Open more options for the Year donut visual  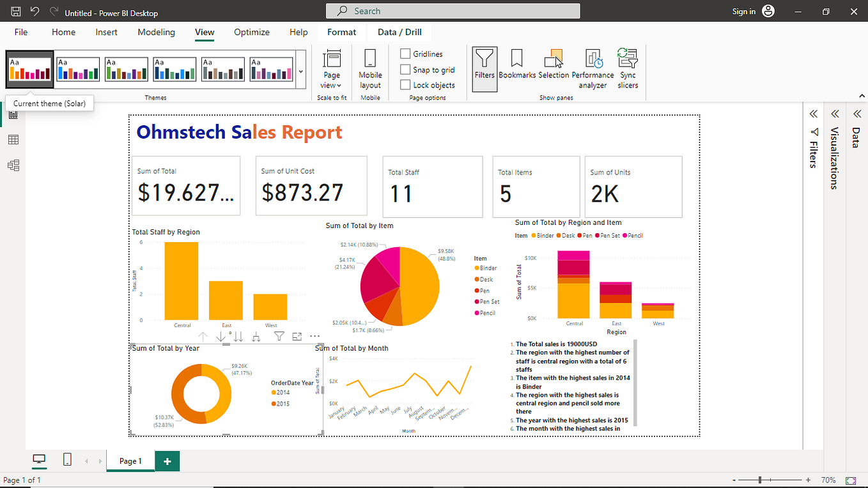314,336
